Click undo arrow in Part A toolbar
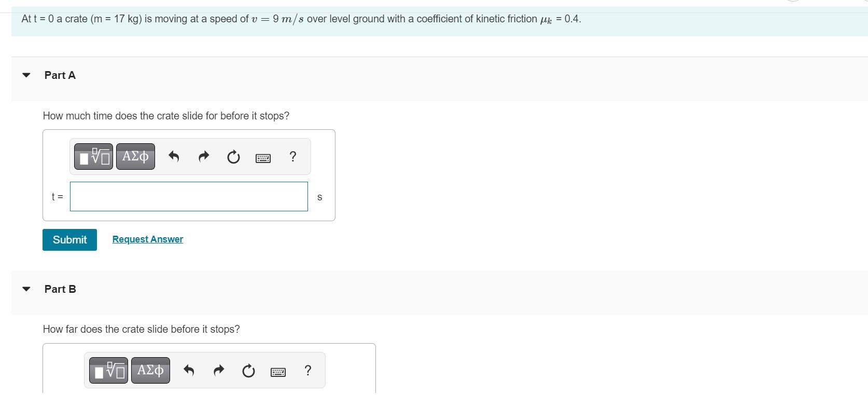Viewport: 868px width, 407px height. [x=174, y=156]
